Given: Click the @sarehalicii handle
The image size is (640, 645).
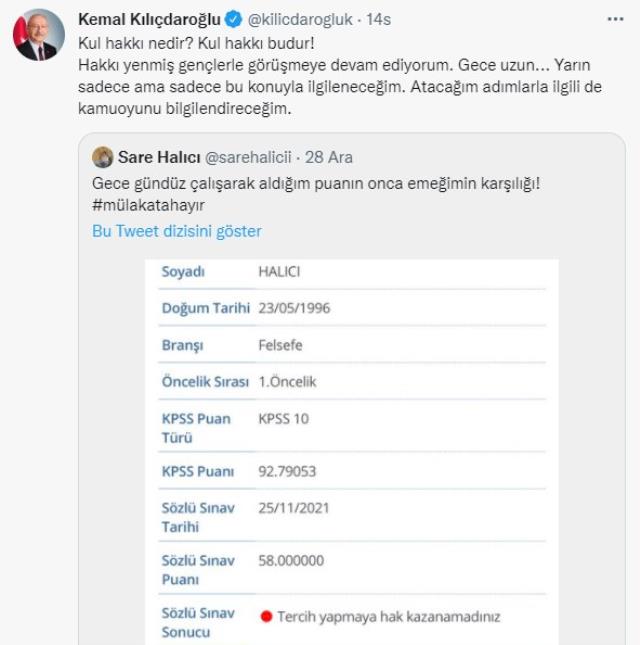Looking at the screenshot, I should [248, 158].
